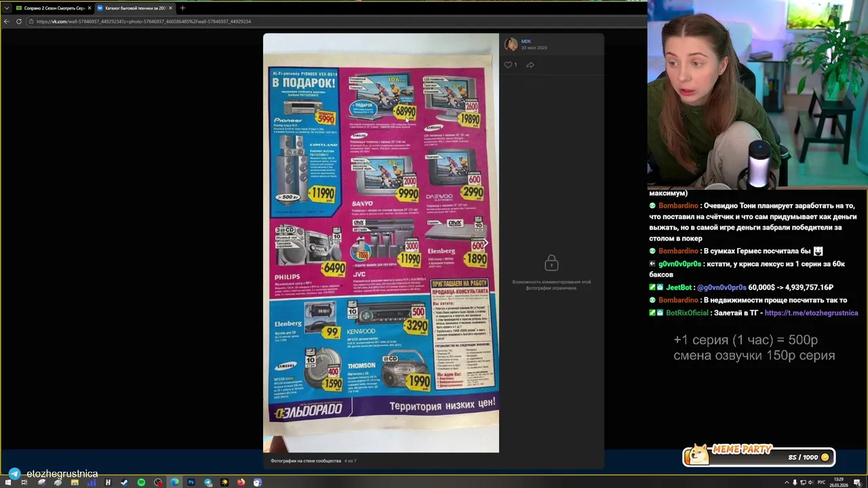Close the Сопрано 2 Сезон tab
This screenshot has height=488, width=868.
click(x=89, y=8)
